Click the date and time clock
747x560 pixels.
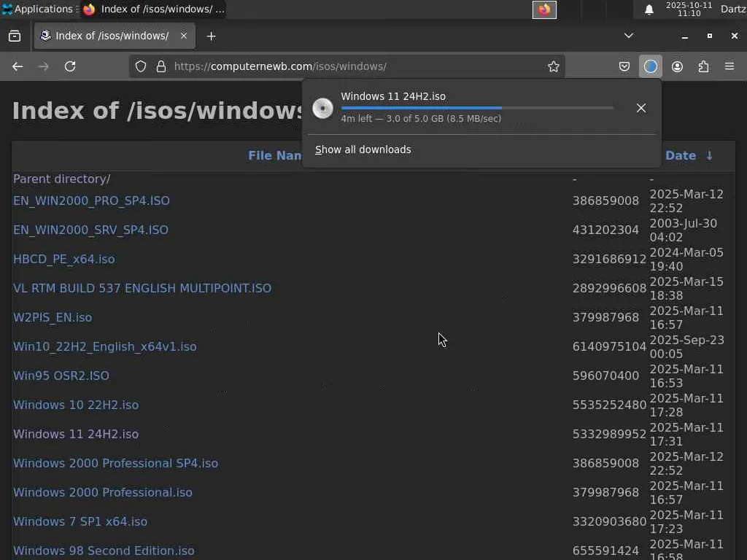689,9
